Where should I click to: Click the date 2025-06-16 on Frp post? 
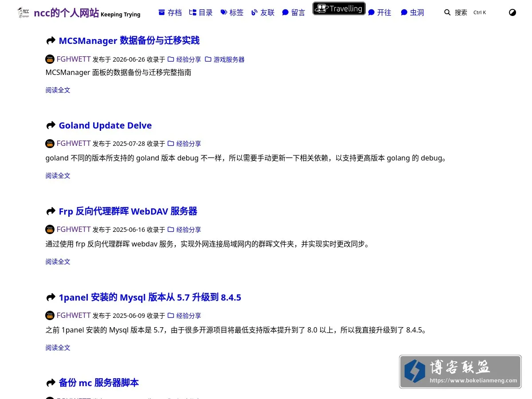click(129, 230)
